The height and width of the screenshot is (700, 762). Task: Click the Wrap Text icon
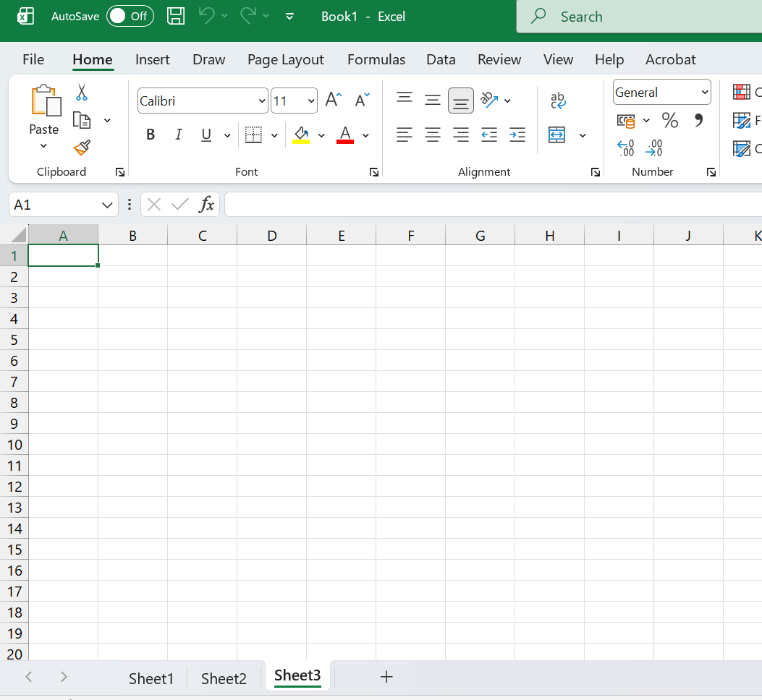click(x=558, y=101)
